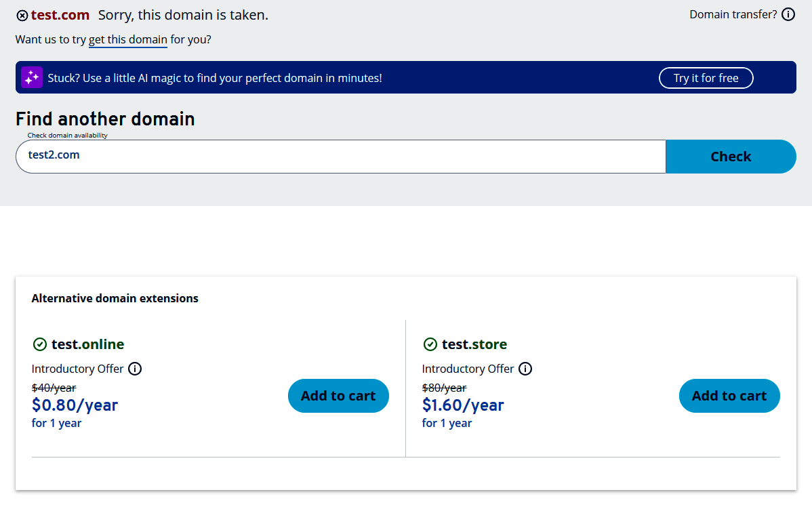The width and height of the screenshot is (812, 509).
Task: Open the Introductory Offer info for test.store
Action: pyautogui.click(x=525, y=369)
